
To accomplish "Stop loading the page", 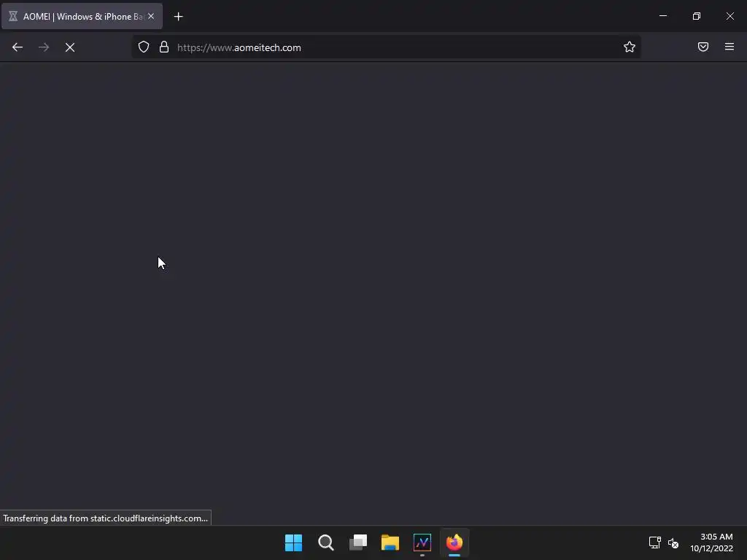I will coord(70,47).
